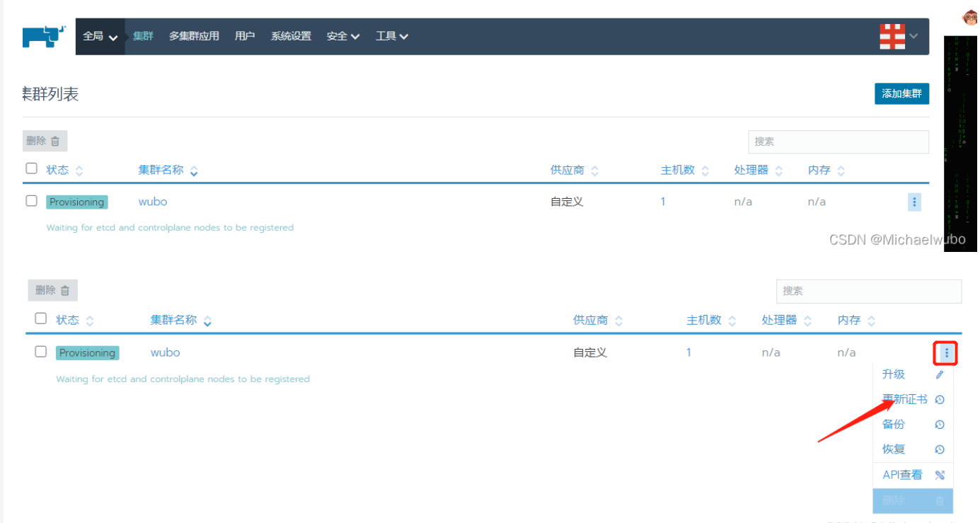
Task: Click the clock icon beside 恢复
Action: (x=940, y=449)
